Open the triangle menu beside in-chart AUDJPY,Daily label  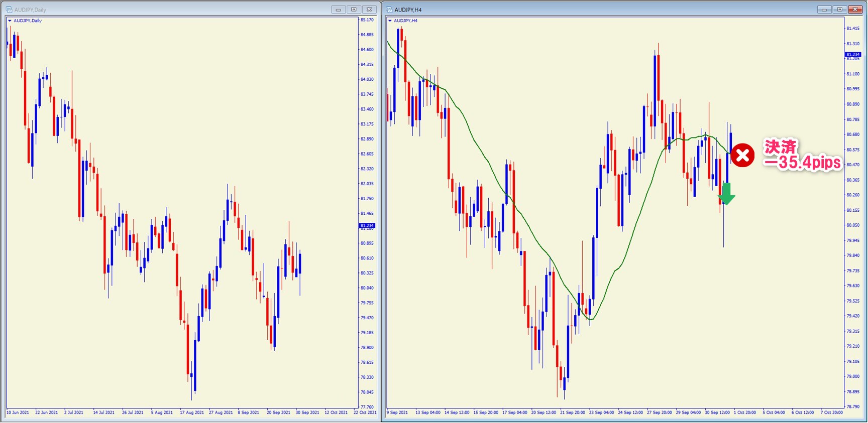pos(10,21)
